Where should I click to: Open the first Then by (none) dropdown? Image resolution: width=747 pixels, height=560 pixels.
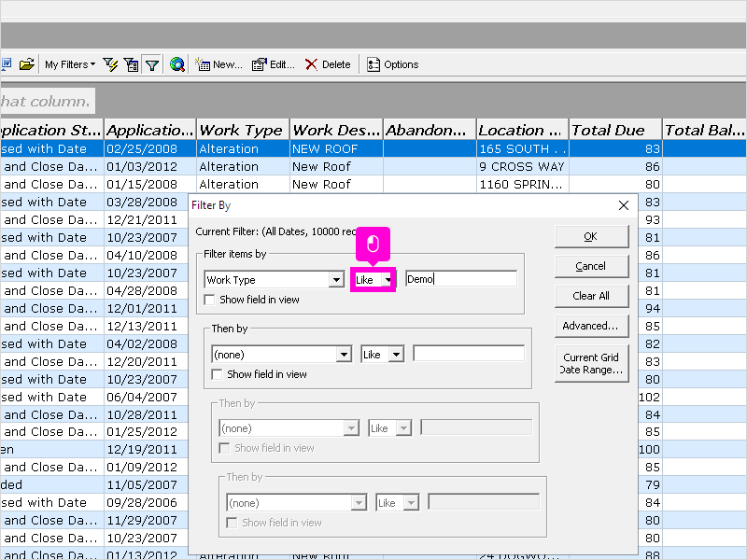(x=344, y=355)
